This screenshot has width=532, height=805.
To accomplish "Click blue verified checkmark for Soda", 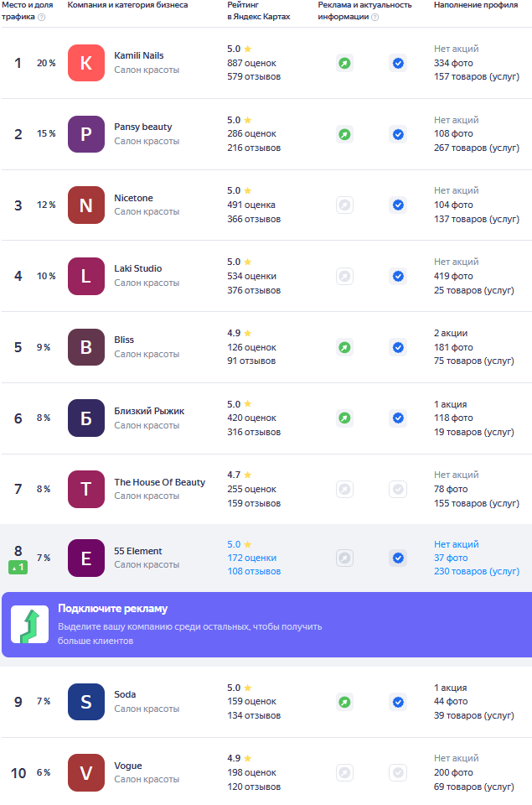I will pyautogui.click(x=398, y=702).
